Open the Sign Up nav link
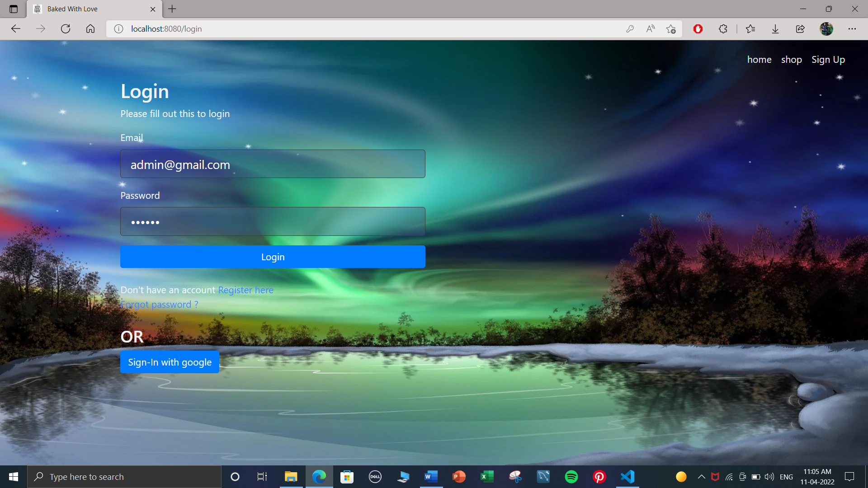Image resolution: width=868 pixels, height=488 pixels. coord(828,60)
